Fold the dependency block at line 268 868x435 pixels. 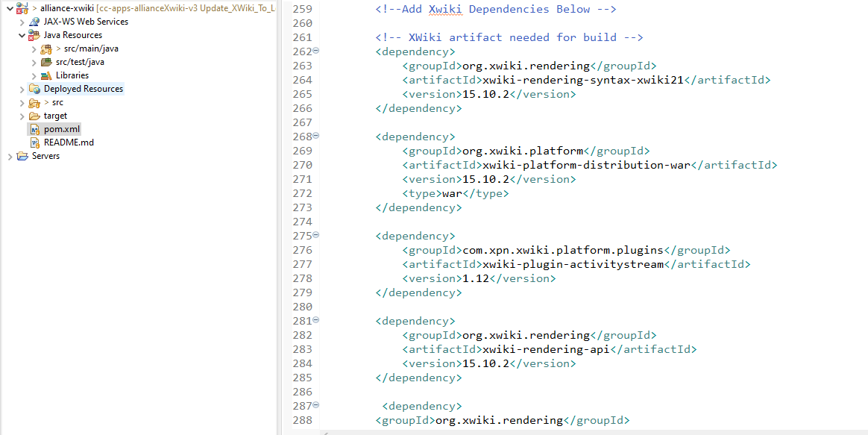pyautogui.click(x=316, y=135)
